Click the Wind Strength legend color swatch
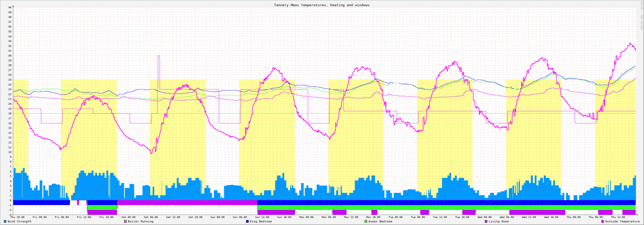 tap(5, 222)
